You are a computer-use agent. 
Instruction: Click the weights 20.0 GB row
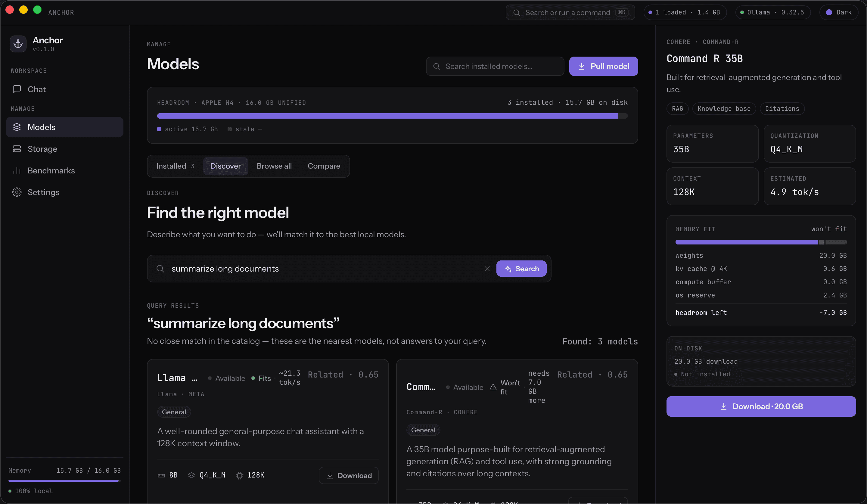[761, 255]
